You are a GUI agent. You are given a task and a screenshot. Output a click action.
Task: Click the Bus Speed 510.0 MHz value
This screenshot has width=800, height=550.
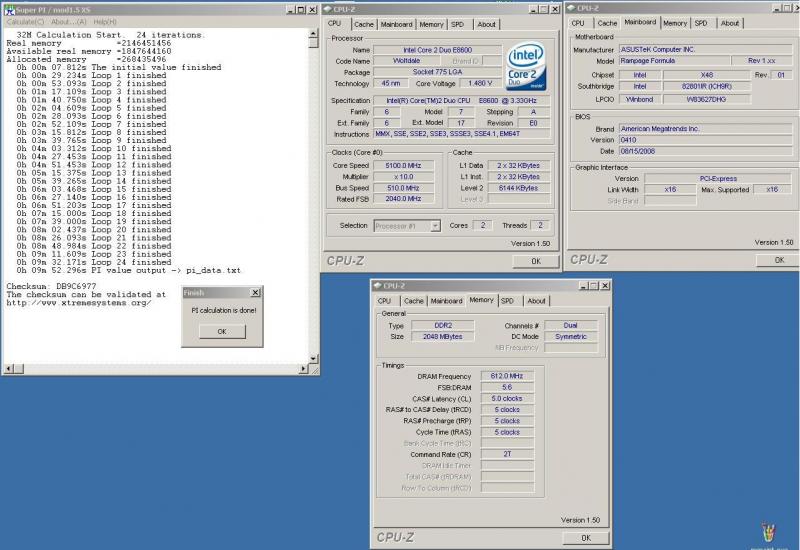403,188
